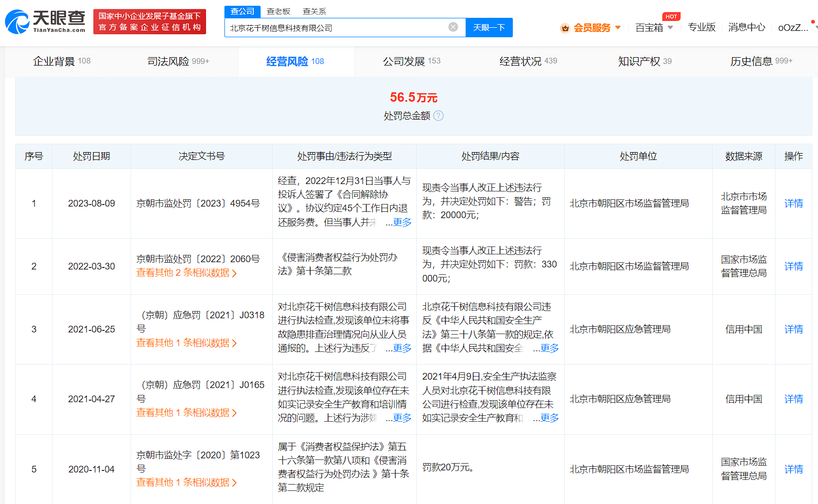Click document number 京朝市监处罚〔2023〕4954号
The height and width of the screenshot is (504, 818).
pos(198,203)
